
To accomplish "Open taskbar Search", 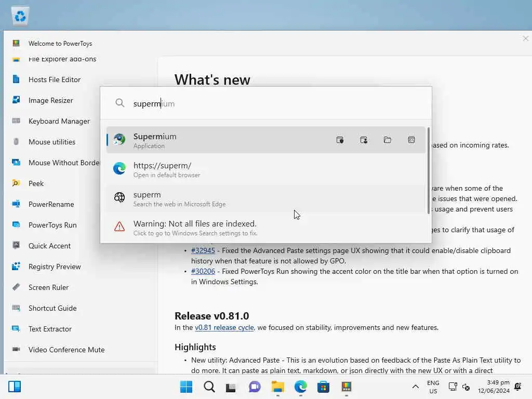I will pos(209,387).
